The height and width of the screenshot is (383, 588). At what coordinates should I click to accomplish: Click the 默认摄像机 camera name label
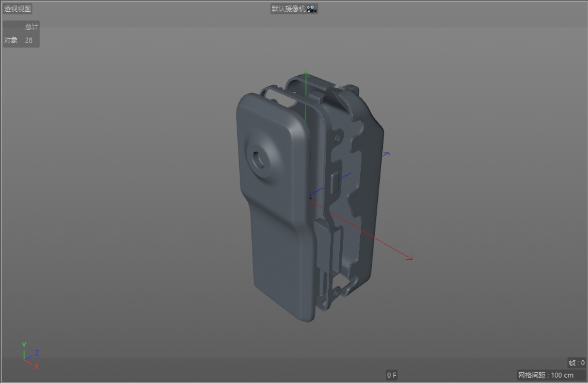coord(288,8)
